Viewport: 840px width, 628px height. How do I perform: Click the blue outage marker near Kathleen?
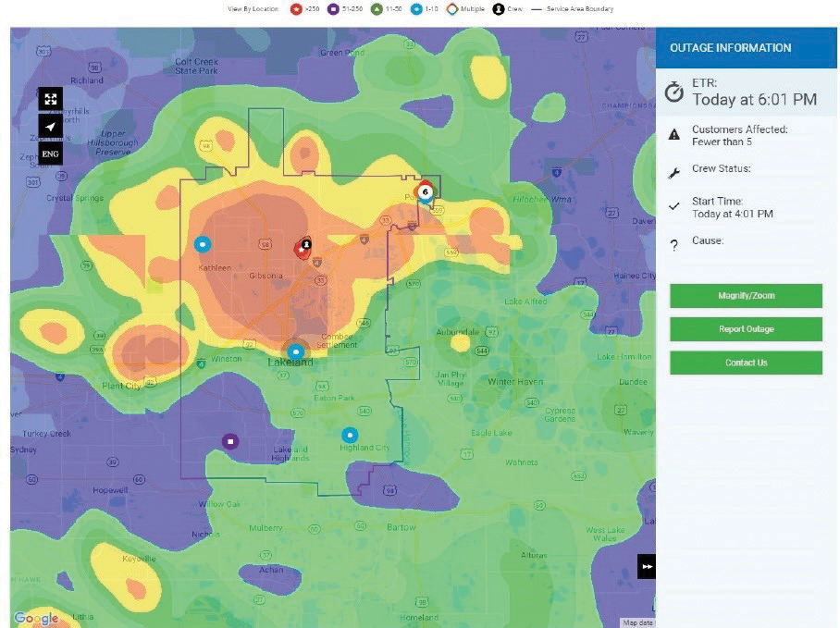[x=203, y=245]
